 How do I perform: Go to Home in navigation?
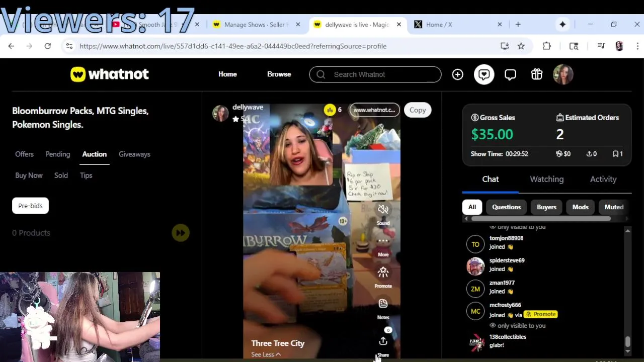tap(227, 74)
